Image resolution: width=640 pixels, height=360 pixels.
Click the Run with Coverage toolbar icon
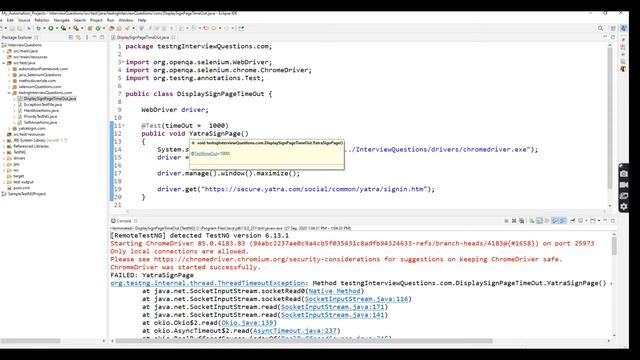(x=63, y=28)
